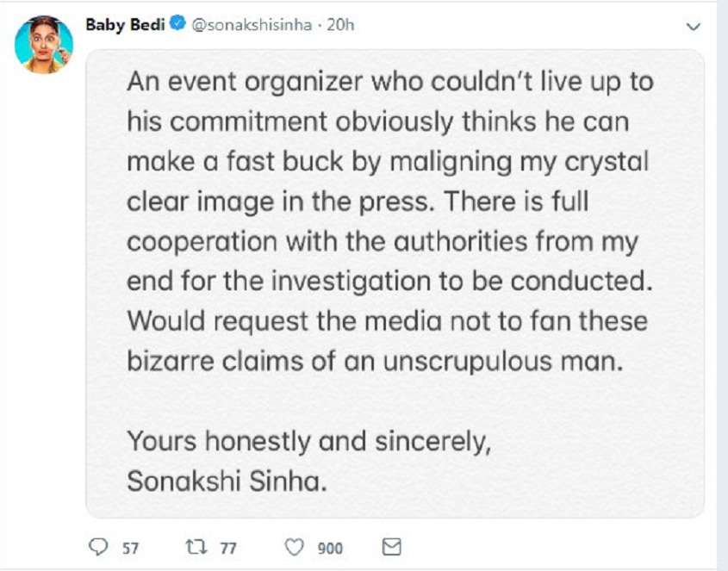This screenshot has height=571, width=728.
Task: Send tweet via the envelope message icon
Action: 391,547
